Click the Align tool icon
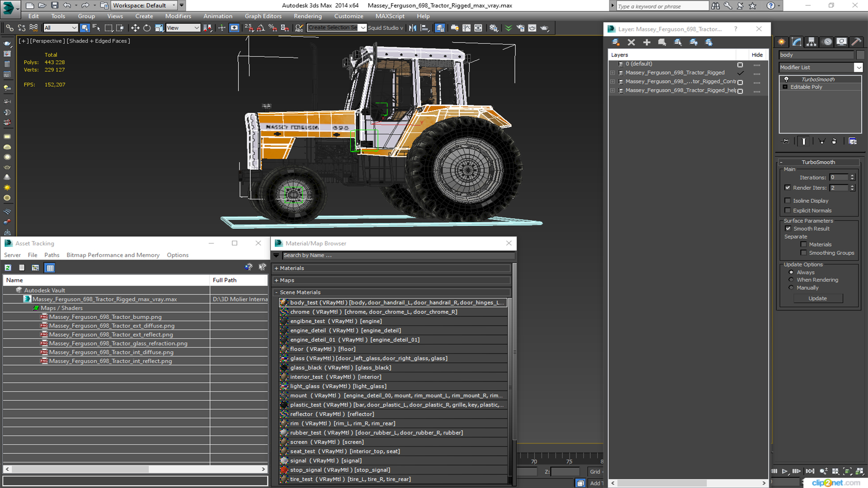Screen dimensions: 868x488 [x=425, y=28]
